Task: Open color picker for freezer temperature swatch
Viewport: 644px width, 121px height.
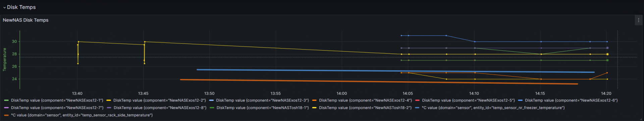Action: [417, 108]
